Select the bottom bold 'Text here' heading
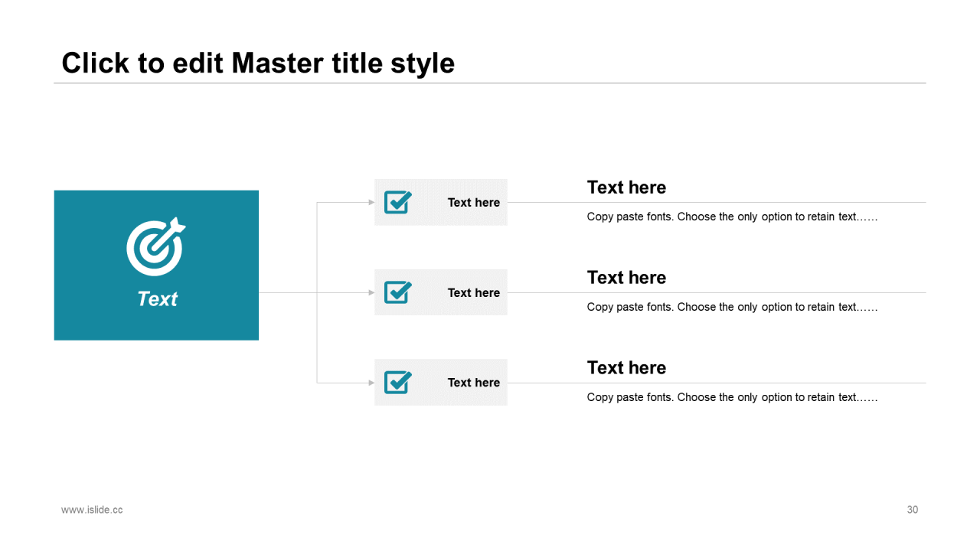The height and width of the screenshot is (551, 980). click(626, 368)
